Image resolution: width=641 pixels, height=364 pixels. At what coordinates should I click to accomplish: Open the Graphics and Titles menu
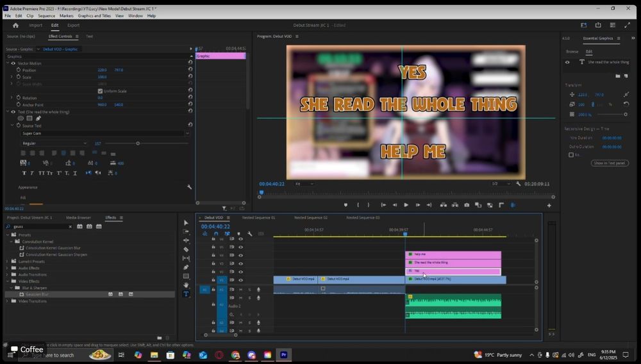click(94, 15)
